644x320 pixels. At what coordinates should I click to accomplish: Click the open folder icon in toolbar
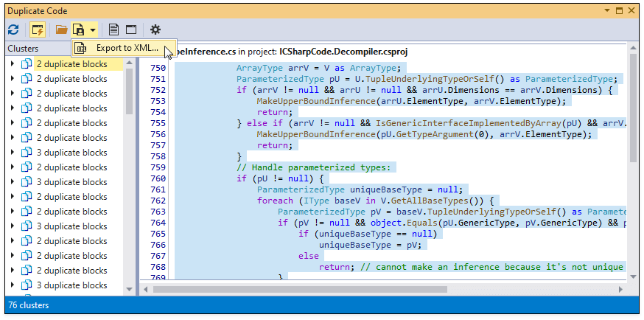tap(62, 30)
